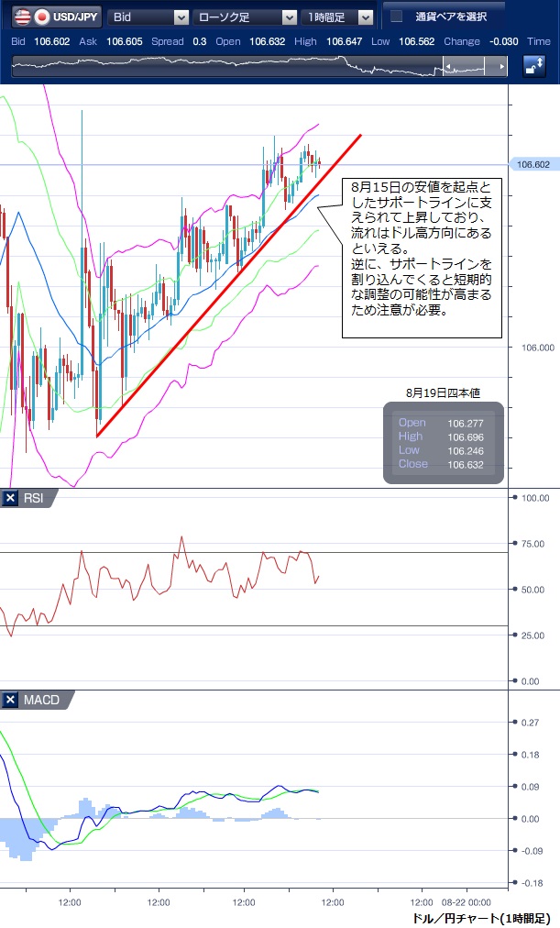Click the navigator overview mini chart track
The height and width of the screenshot is (928, 560).
click(229, 67)
